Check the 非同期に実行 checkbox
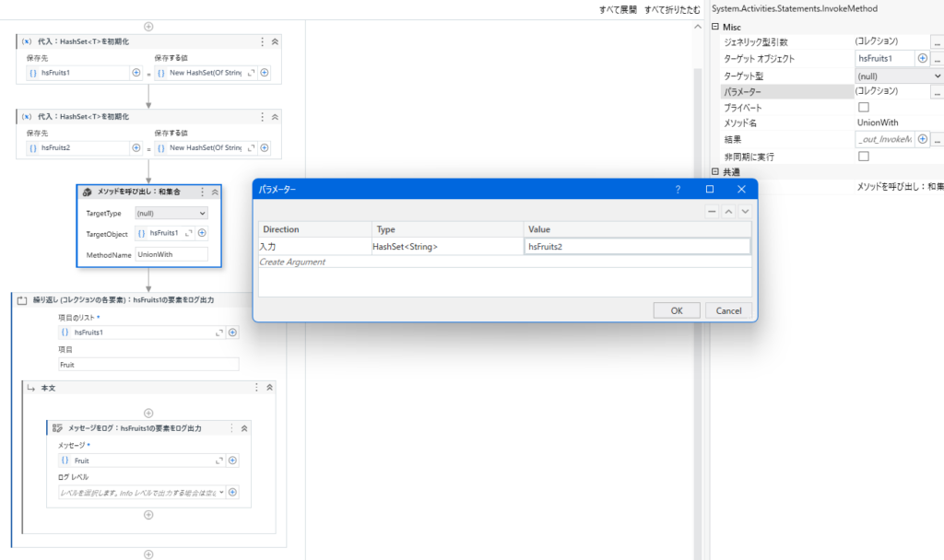 863,156
